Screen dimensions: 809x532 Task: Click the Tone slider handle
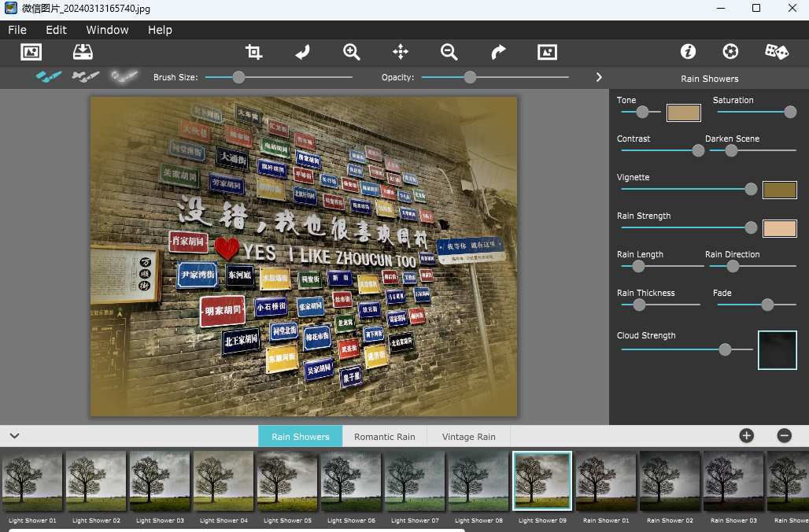[642, 112]
